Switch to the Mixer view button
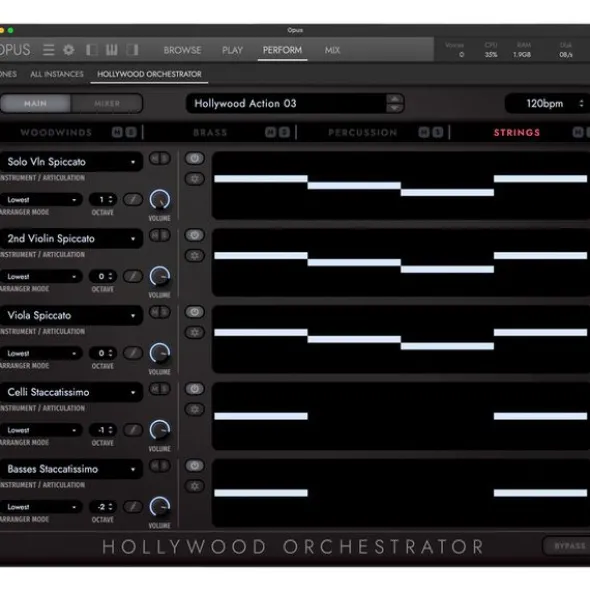Viewport: 590px width, 591px height. (x=107, y=103)
